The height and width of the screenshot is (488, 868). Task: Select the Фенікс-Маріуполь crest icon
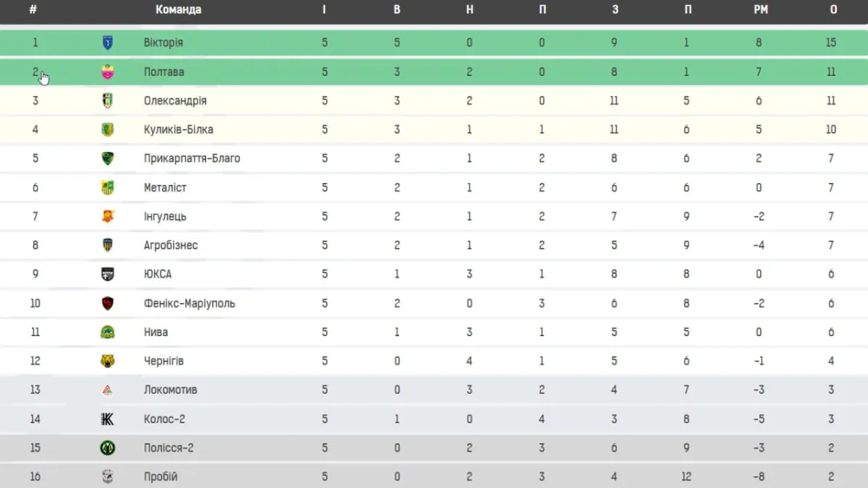pyautogui.click(x=108, y=303)
